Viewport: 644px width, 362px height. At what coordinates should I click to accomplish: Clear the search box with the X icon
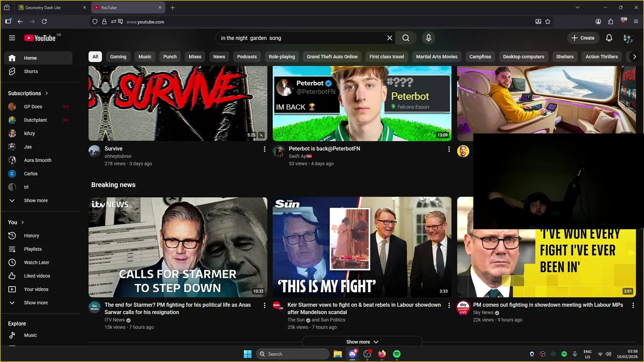pyautogui.click(x=389, y=38)
